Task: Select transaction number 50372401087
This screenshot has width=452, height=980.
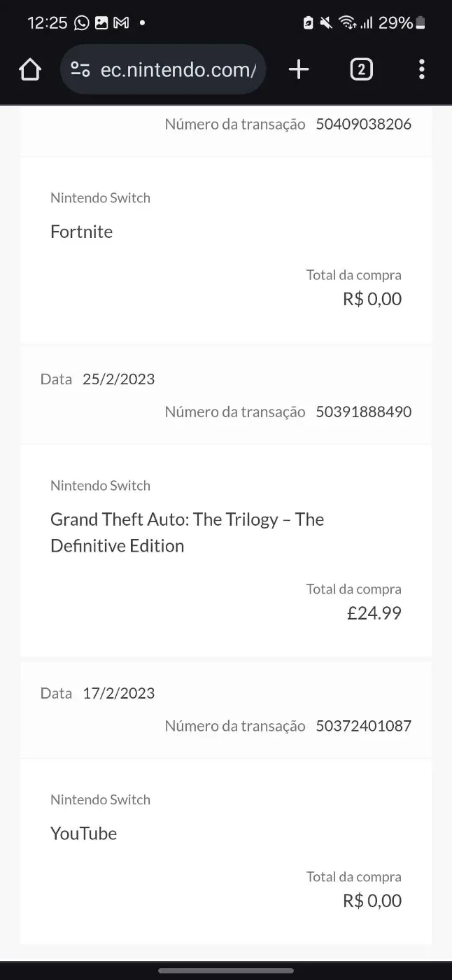Action: pos(363,726)
